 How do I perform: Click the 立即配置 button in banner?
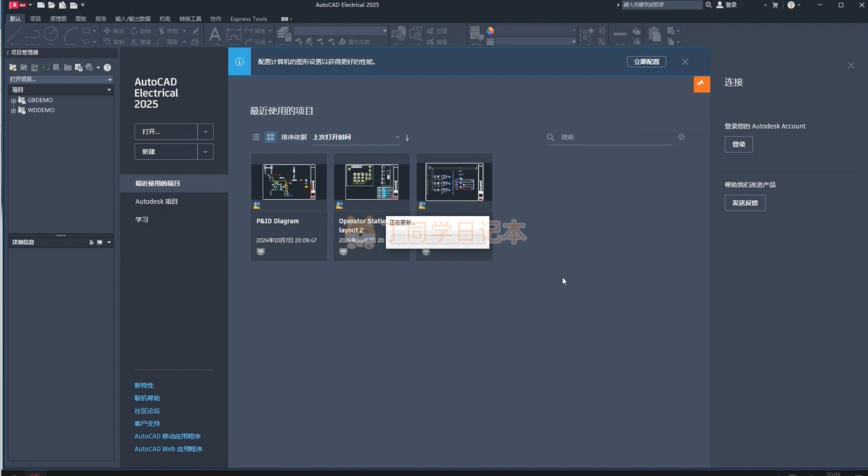646,62
